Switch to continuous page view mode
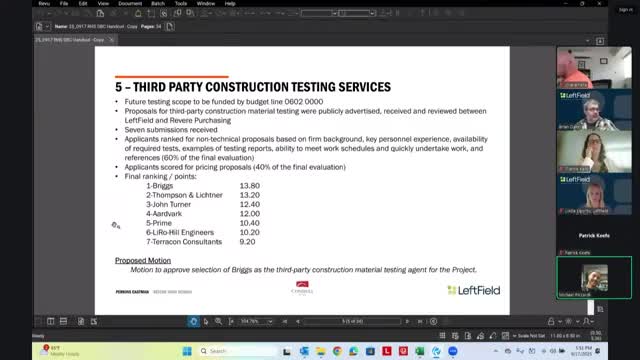Screen dimensions: 640x360 pos(94,322)
